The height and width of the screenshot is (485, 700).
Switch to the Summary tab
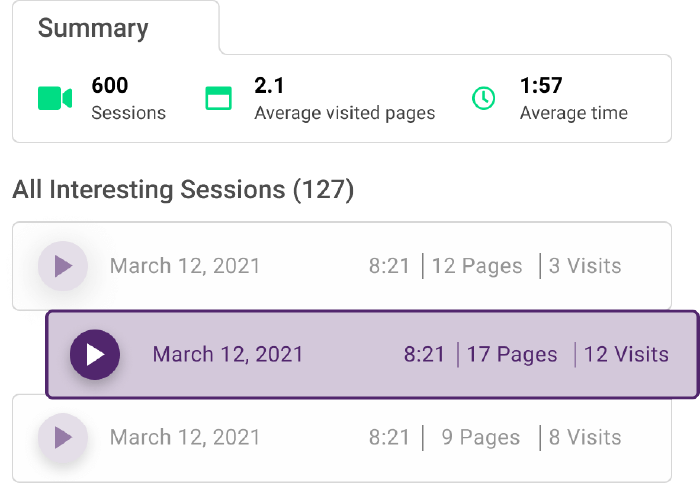coord(93,28)
